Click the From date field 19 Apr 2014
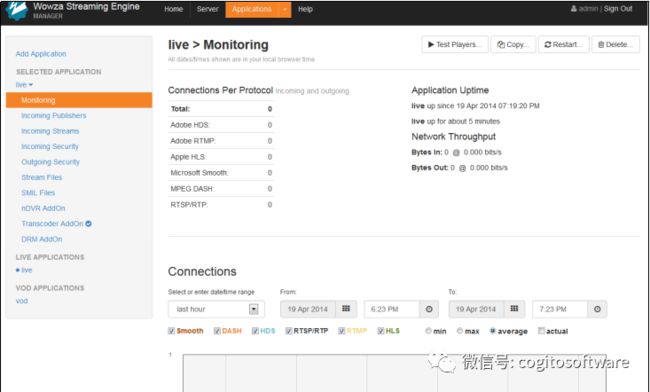The width and height of the screenshot is (650, 392). coord(308,309)
